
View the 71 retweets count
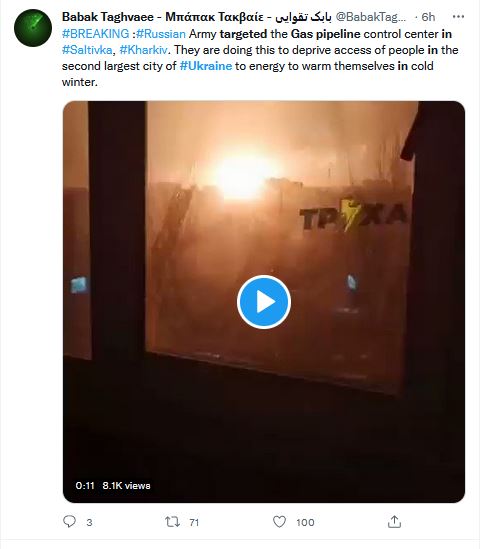point(194,522)
